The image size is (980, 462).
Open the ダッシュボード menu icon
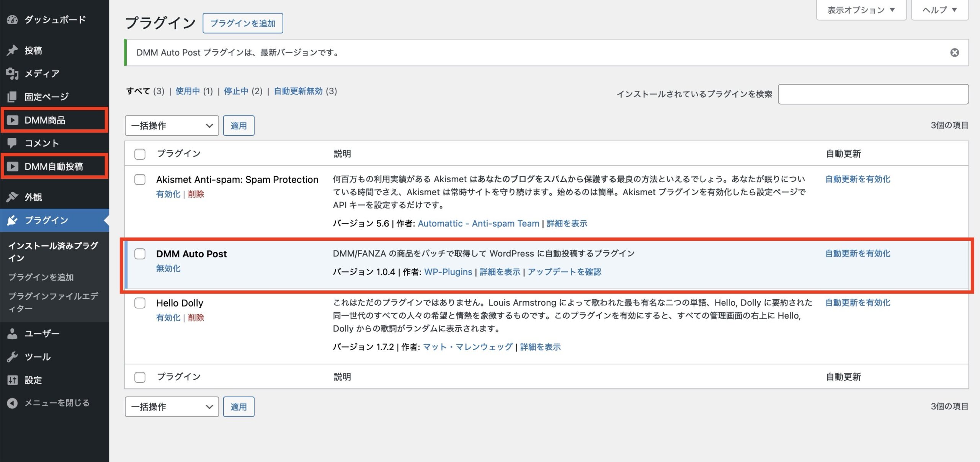point(13,20)
